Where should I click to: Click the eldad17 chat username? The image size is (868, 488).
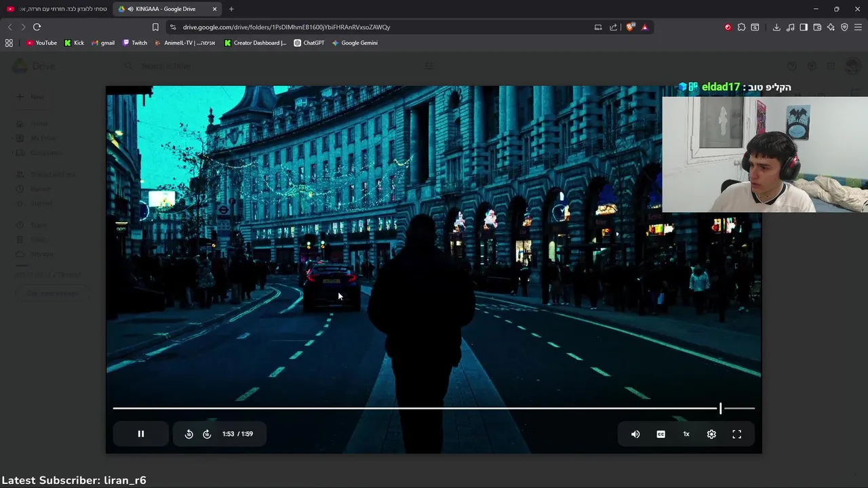pyautogui.click(x=720, y=87)
